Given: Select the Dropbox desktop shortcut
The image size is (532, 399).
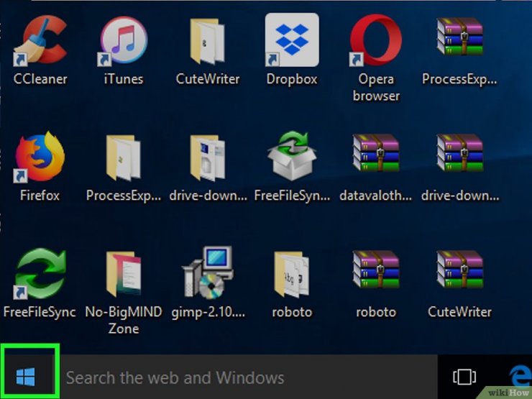Looking at the screenshot, I should [x=292, y=40].
